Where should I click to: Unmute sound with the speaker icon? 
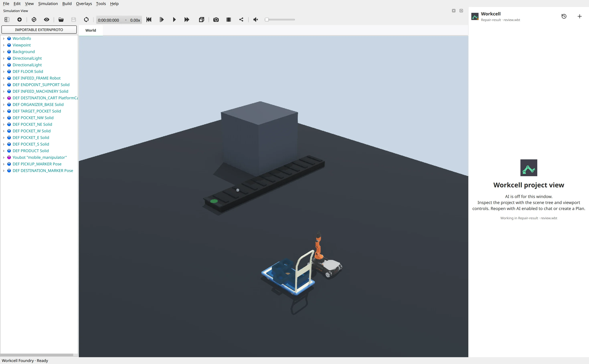(256, 20)
